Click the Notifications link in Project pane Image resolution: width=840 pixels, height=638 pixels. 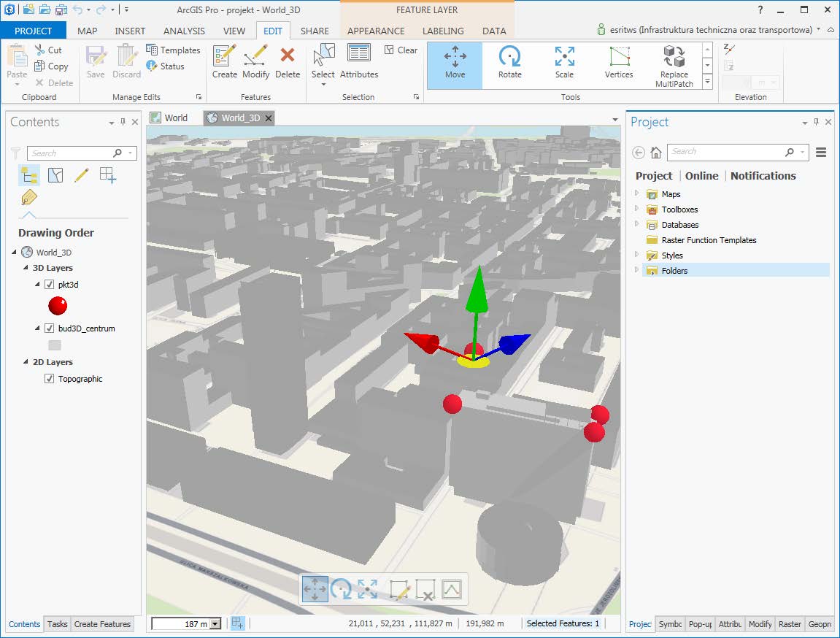(x=763, y=176)
